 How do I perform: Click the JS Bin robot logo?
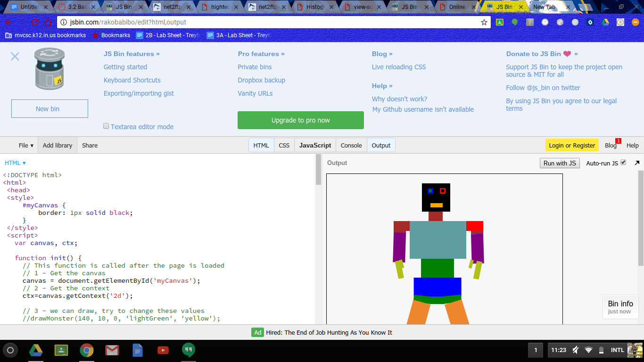pos(49,69)
